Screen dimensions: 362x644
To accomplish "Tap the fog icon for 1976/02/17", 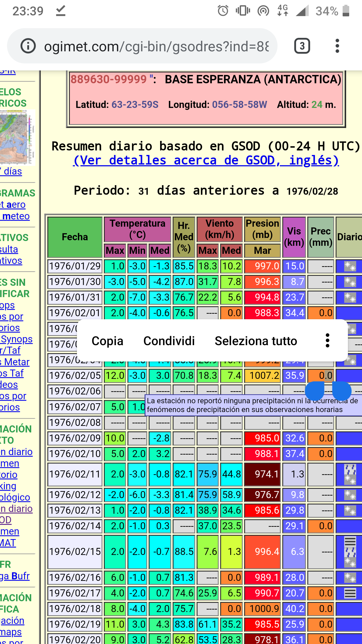I will pos(350,593).
